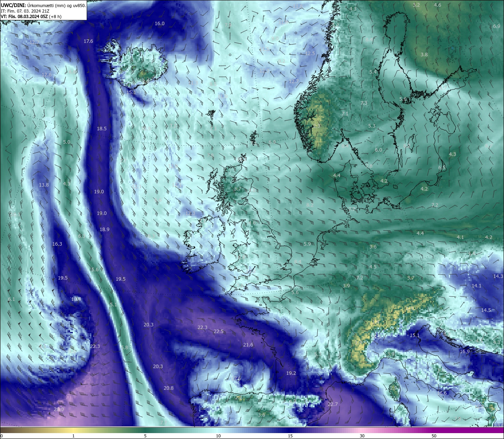
Task: Click the 12.5 value off Norway's coast
Action: [310, 54]
